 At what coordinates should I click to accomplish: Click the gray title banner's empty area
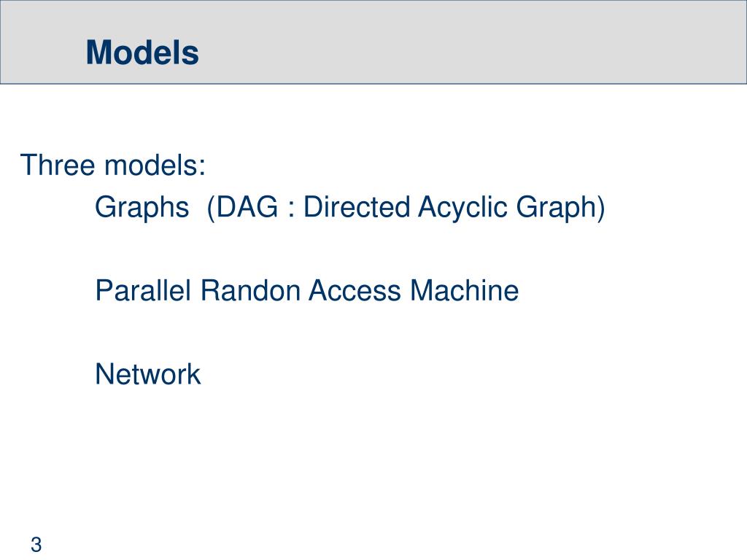(x=472, y=42)
